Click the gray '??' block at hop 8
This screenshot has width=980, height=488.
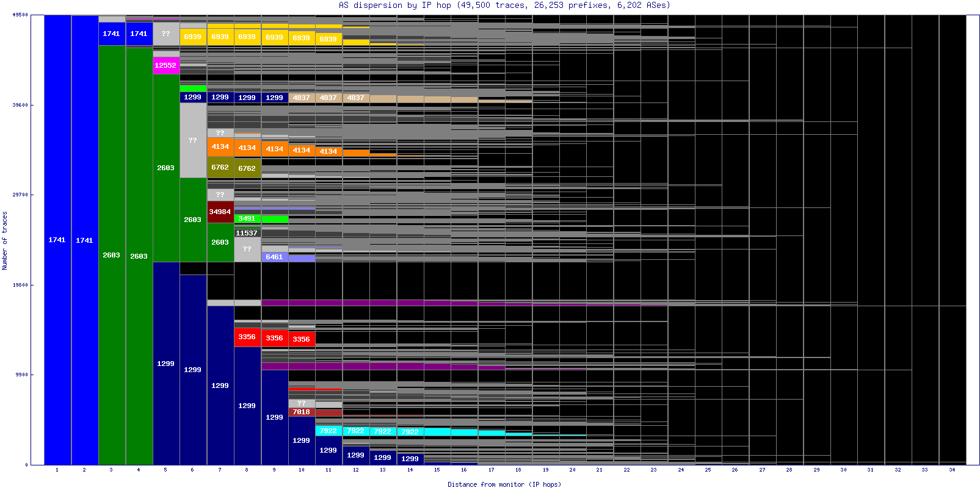pyautogui.click(x=247, y=249)
